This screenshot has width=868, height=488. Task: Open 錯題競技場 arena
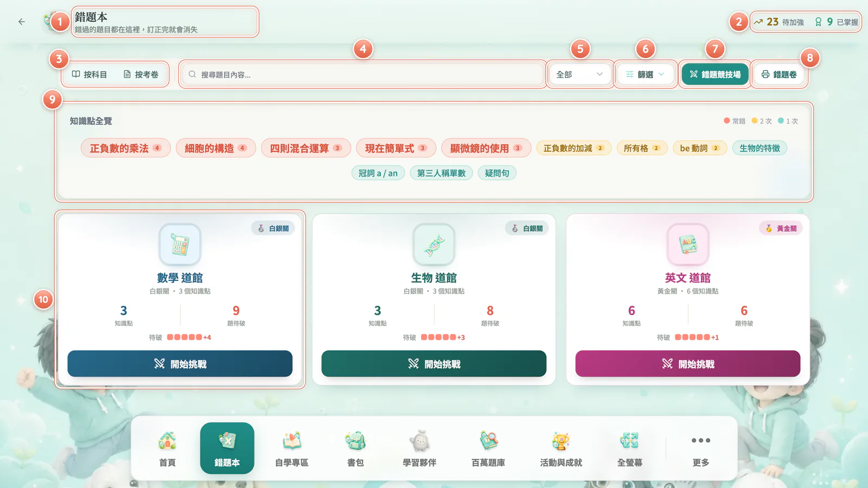pos(715,74)
